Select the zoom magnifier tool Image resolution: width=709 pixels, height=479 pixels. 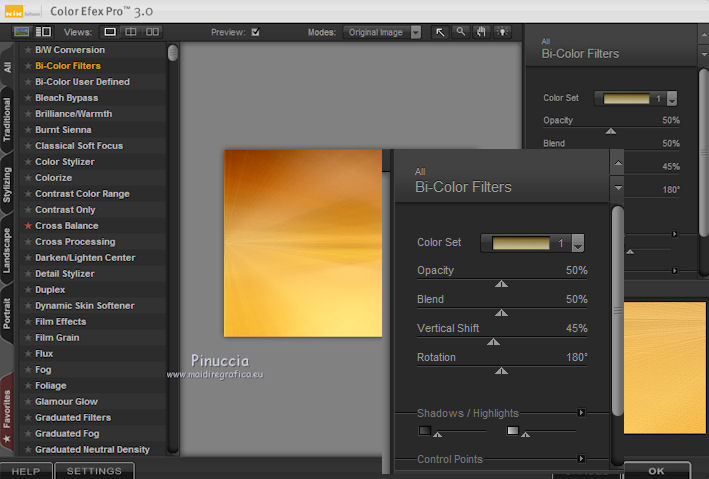coord(460,32)
